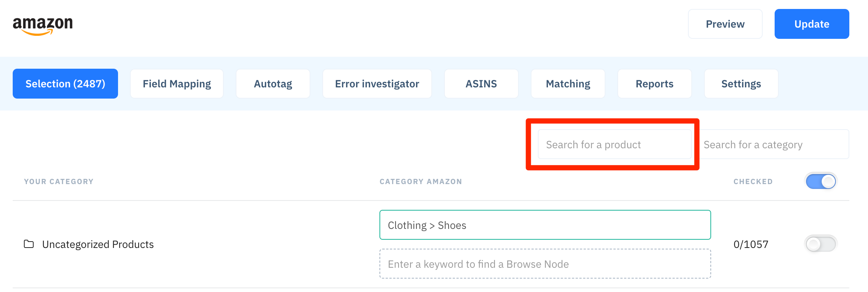Open the Error investigator tab
Screen dimensions: 868x292
[377, 84]
